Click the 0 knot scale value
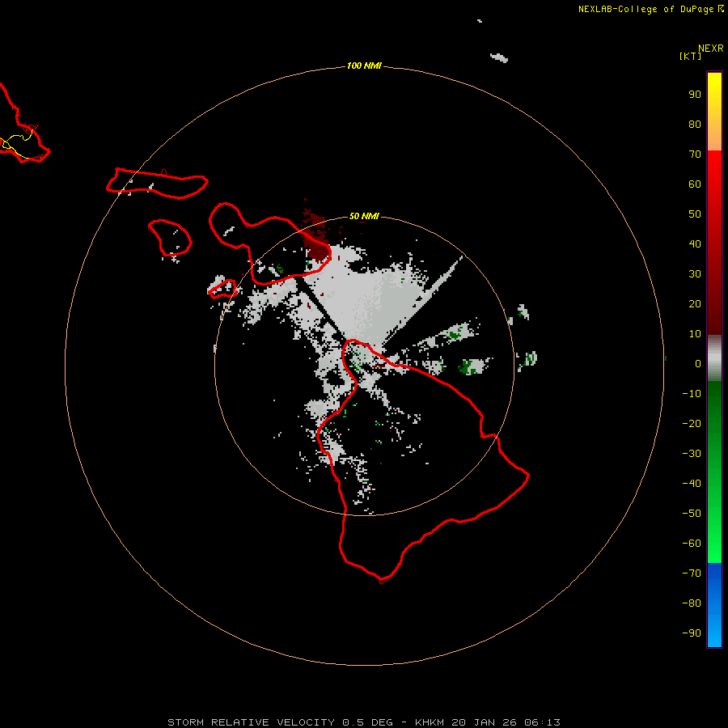Image resolution: width=728 pixels, height=728 pixels. tap(698, 364)
